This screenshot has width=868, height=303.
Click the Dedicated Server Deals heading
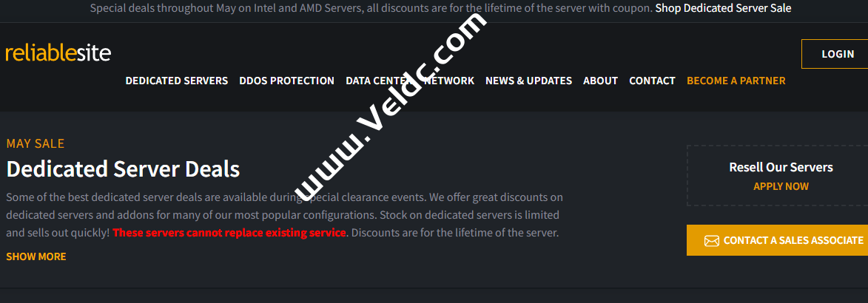pos(123,168)
